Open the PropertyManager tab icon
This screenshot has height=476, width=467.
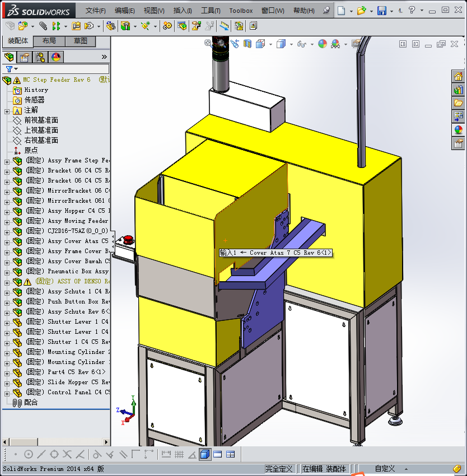[x=25, y=57]
